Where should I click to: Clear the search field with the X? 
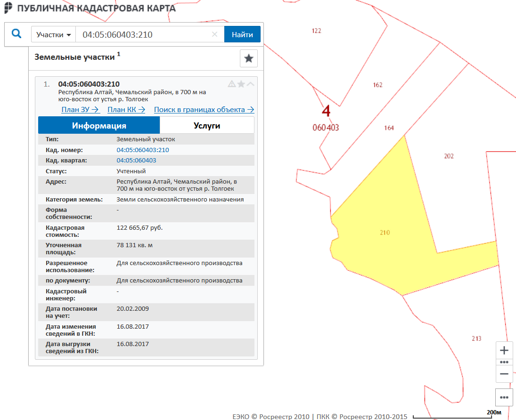pyautogui.click(x=215, y=34)
